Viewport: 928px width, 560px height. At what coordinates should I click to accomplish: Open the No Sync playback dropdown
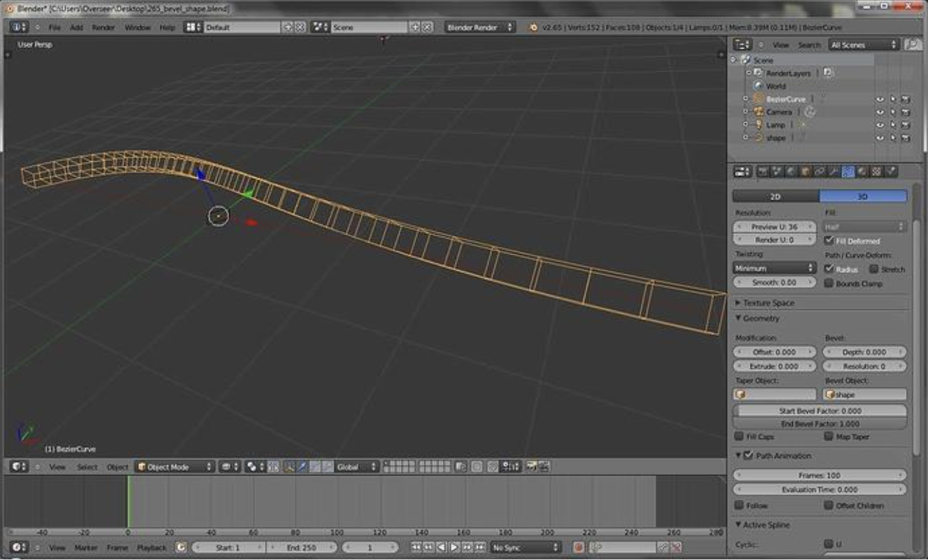pos(525,548)
